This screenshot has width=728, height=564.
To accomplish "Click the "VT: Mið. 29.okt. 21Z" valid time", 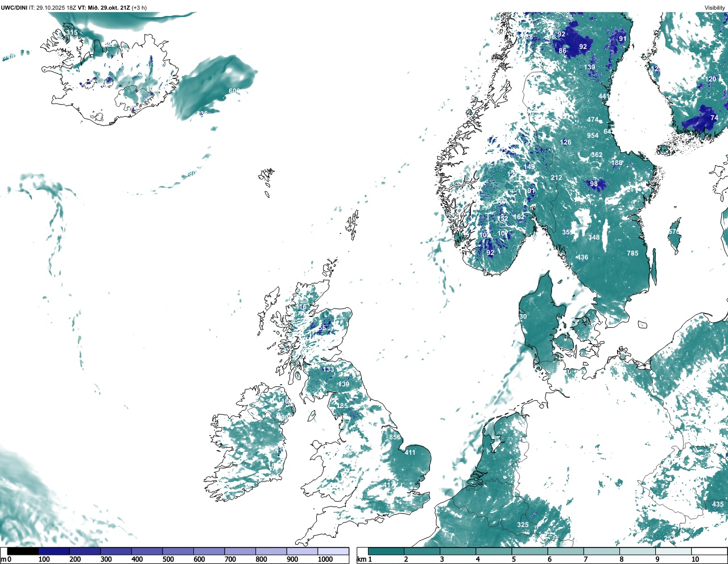I will click(104, 8).
